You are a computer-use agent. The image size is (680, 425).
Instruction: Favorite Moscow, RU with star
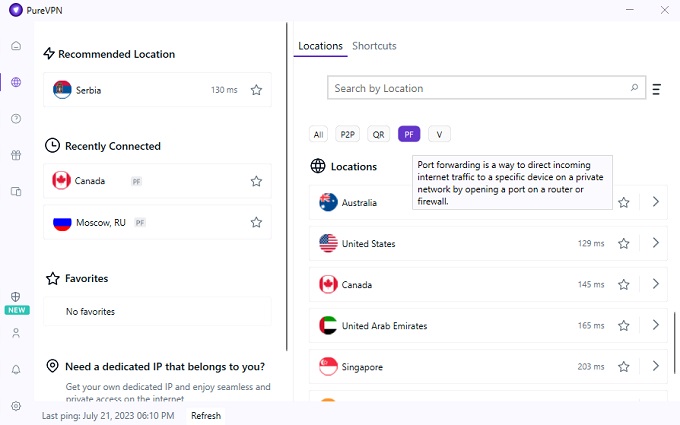pyautogui.click(x=256, y=222)
